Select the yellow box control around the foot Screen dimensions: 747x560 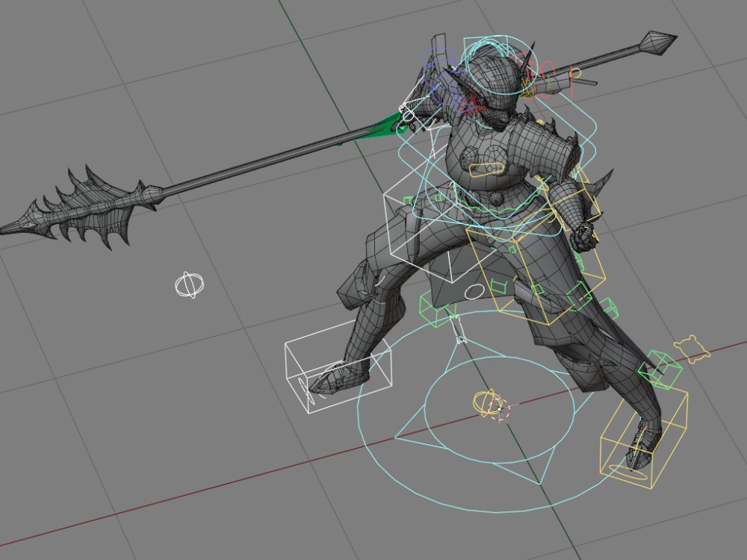[x=644, y=438]
